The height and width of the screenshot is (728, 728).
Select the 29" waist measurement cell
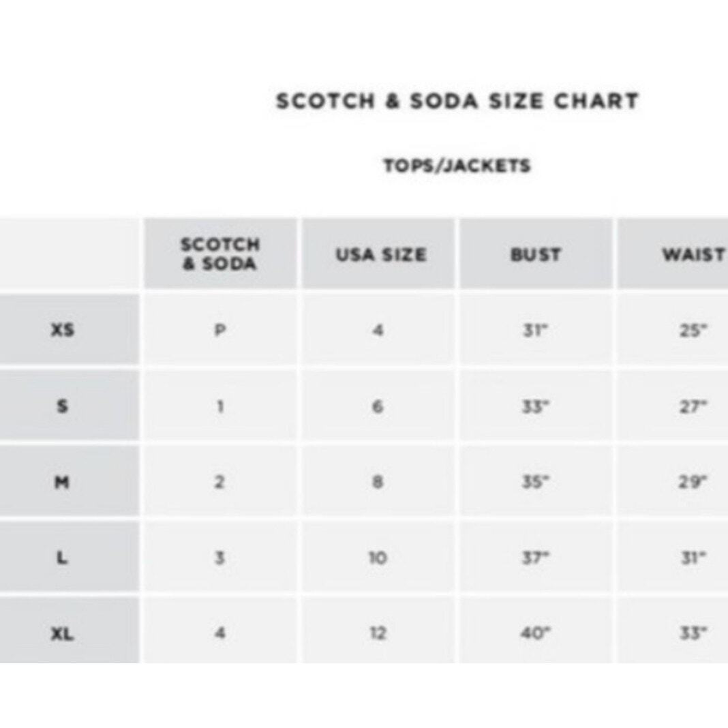point(673,481)
